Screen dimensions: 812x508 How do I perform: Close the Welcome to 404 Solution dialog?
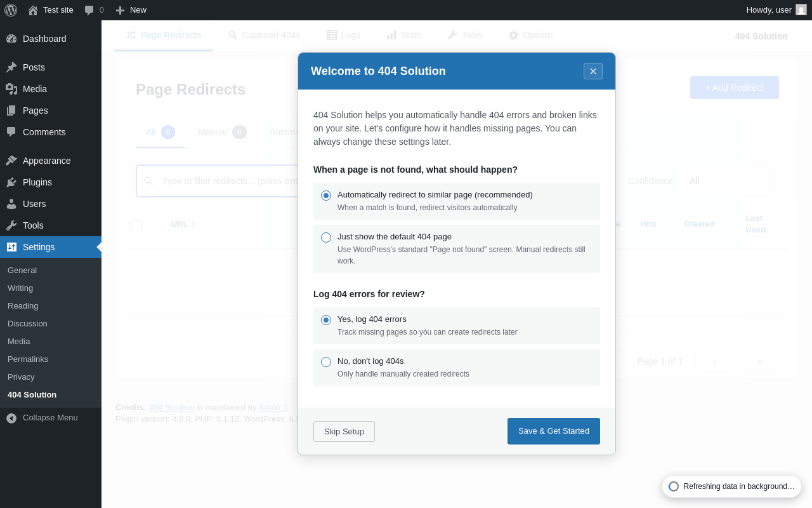[x=593, y=71]
